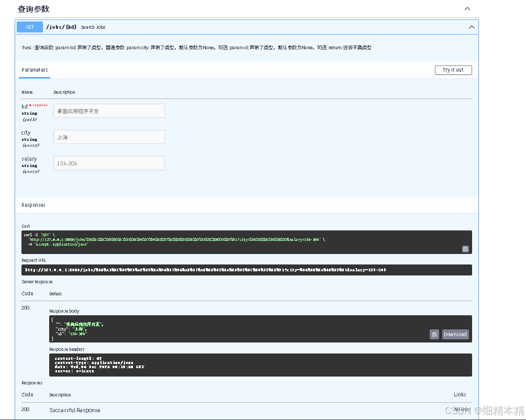Click the function description docstring text
The height and width of the screenshot is (420, 526).
coord(196,48)
